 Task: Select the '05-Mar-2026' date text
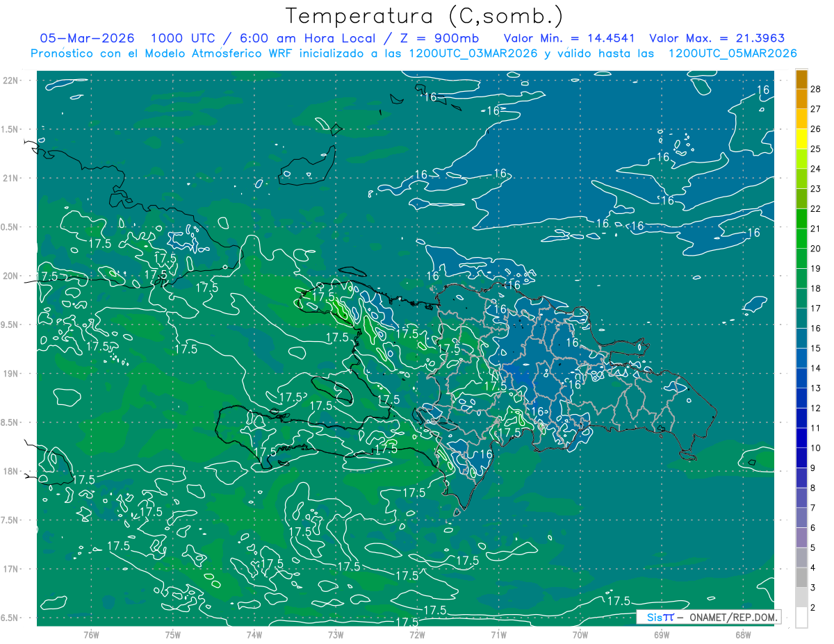click(88, 38)
